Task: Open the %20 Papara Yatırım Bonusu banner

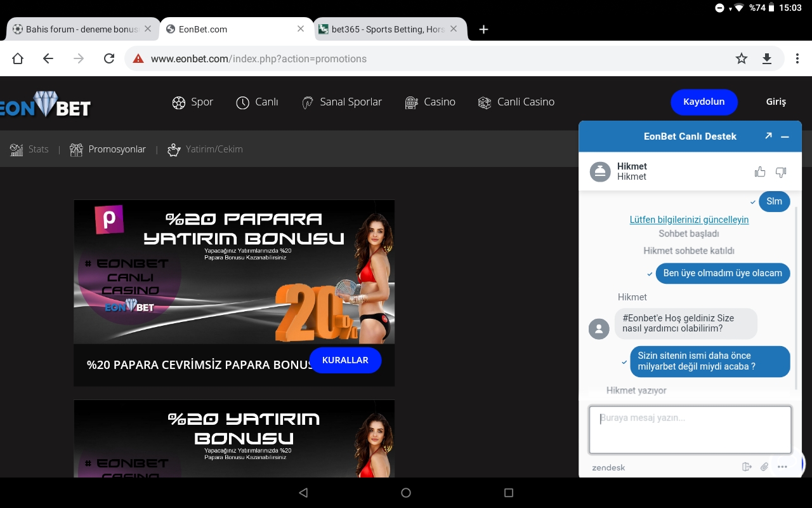Action: (x=234, y=272)
